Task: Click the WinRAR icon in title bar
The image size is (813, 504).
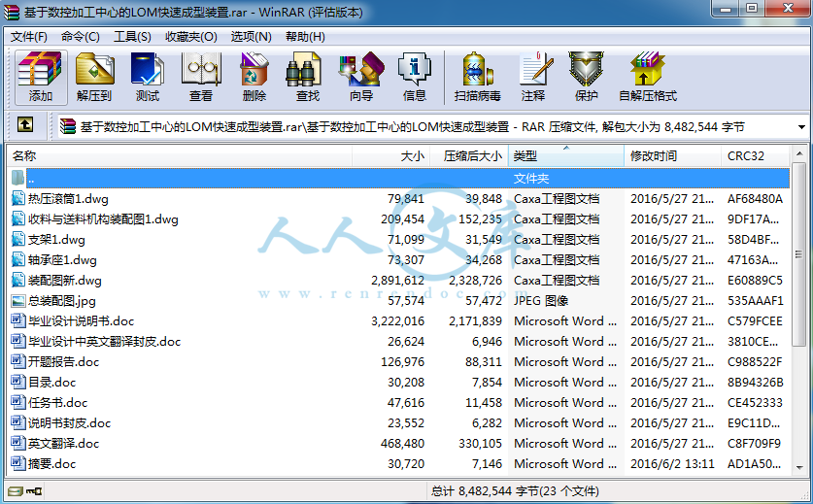Action: click(12, 12)
